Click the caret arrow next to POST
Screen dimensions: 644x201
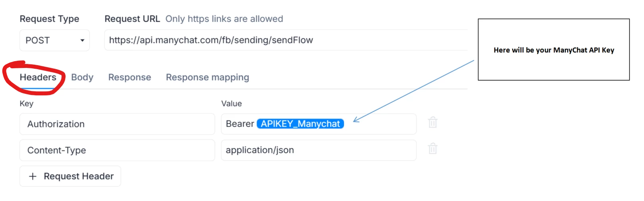click(x=82, y=41)
